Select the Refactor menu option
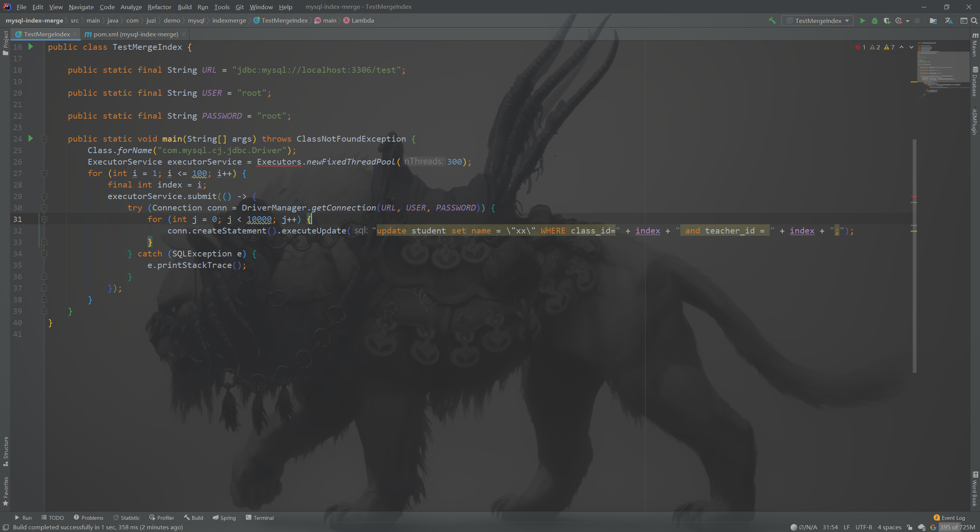This screenshot has height=532, width=980. click(159, 7)
